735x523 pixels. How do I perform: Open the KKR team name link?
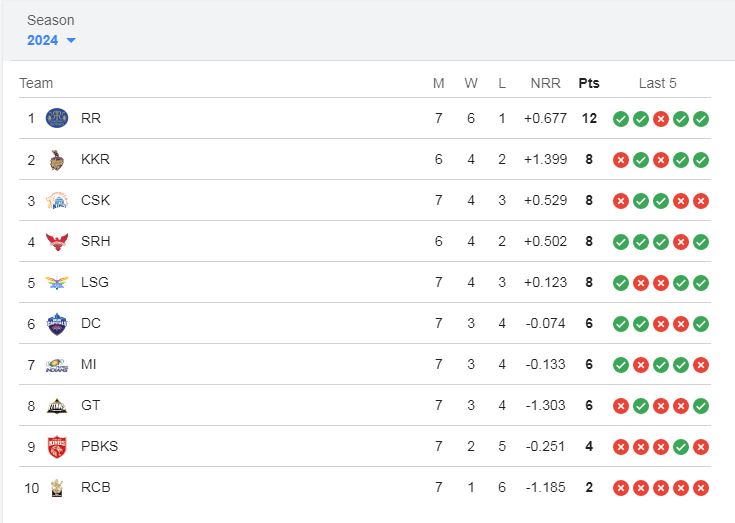point(95,159)
